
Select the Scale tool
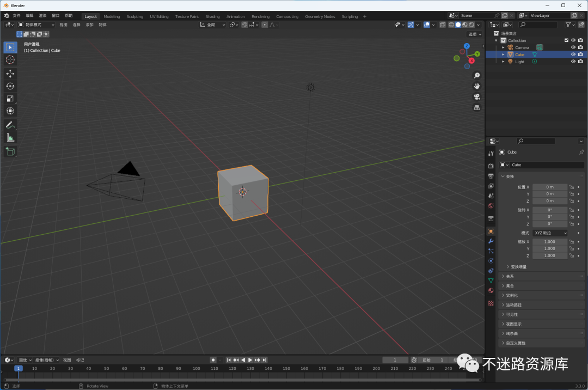10,99
